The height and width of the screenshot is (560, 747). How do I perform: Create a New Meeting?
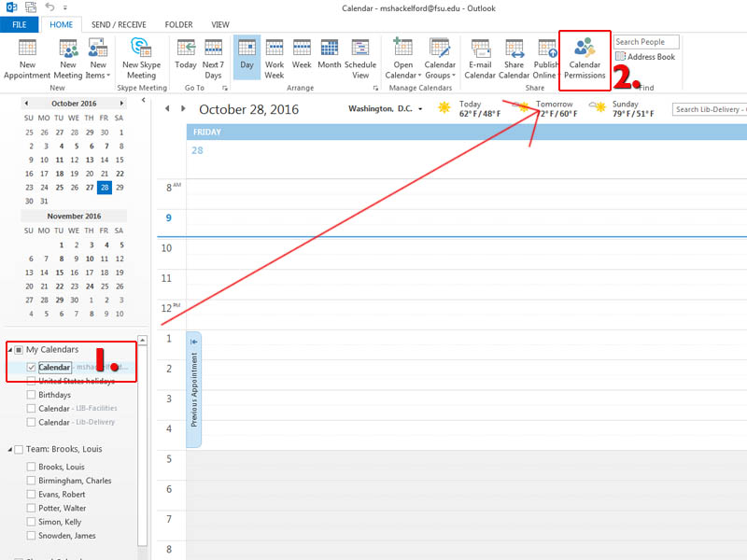[68, 59]
